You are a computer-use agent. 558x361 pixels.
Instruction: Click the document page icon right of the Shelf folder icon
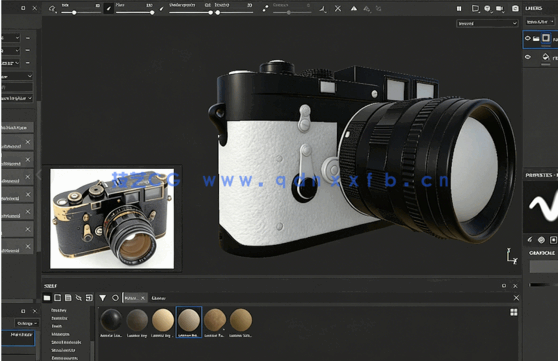(x=58, y=298)
